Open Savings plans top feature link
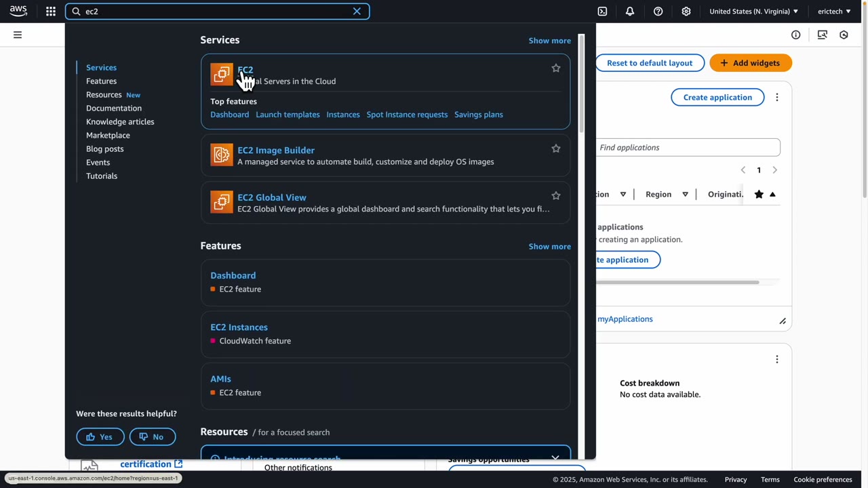Viewport: 868px width, 488px height. pos(479,115)
